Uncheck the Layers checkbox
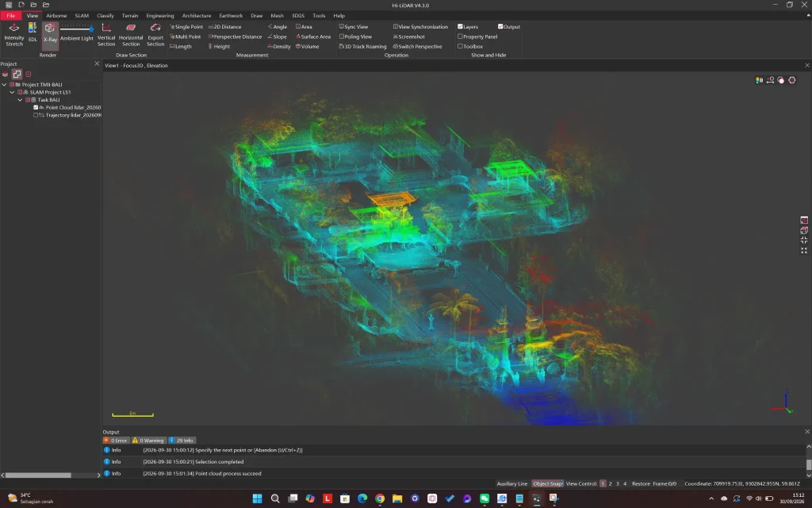812x508 pixels. point(460,26)
